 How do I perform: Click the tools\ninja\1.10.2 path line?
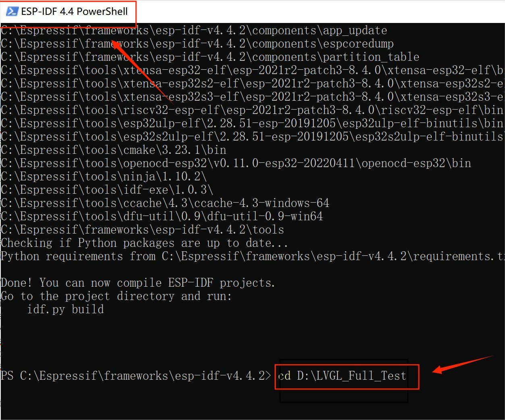tap(104, 176)
